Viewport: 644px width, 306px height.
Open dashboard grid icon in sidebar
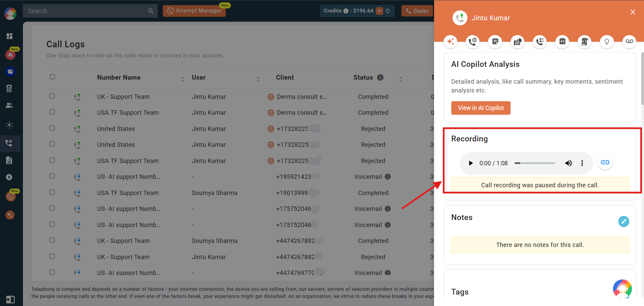pyautogui.click(x=9, y=36)
